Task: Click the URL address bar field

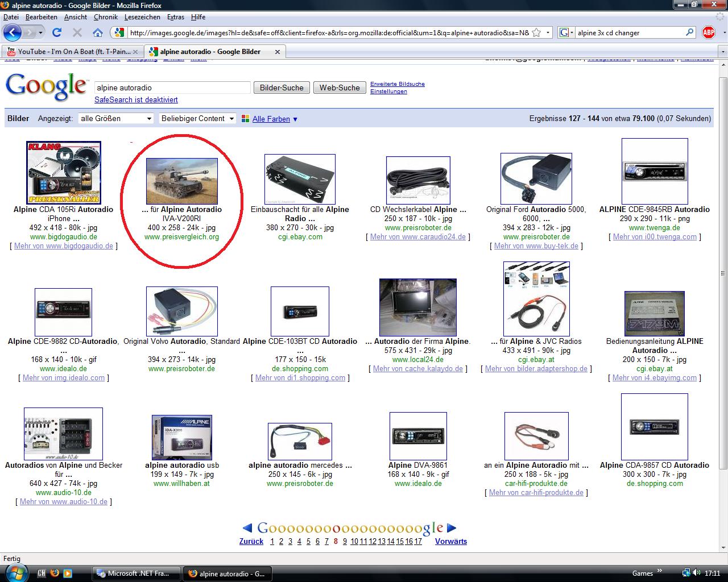Action: coord(329,32)
